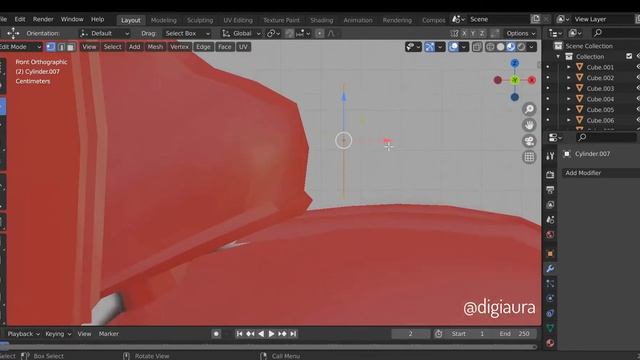Open the Scene properties tab
640x360 pixels.
click(550, 220)
